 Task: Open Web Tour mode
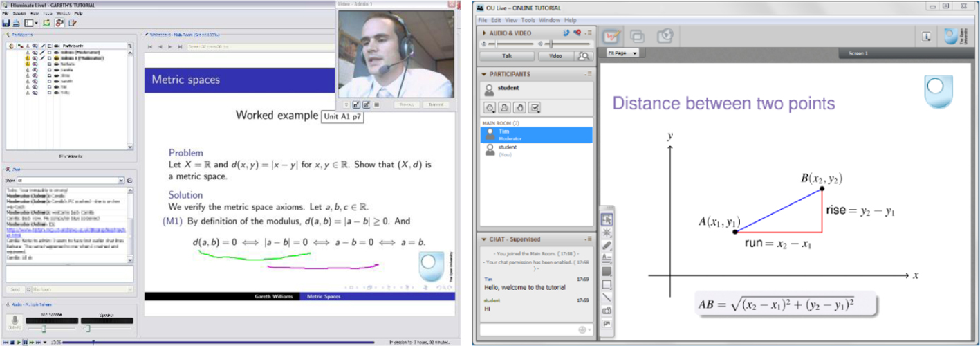point(665,37)
